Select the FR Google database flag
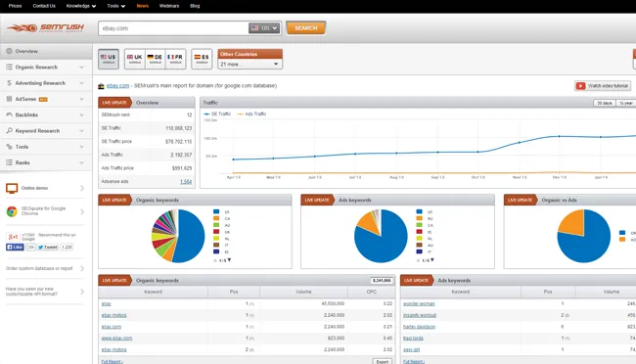636x364 pixels. (x=175, y=59)
